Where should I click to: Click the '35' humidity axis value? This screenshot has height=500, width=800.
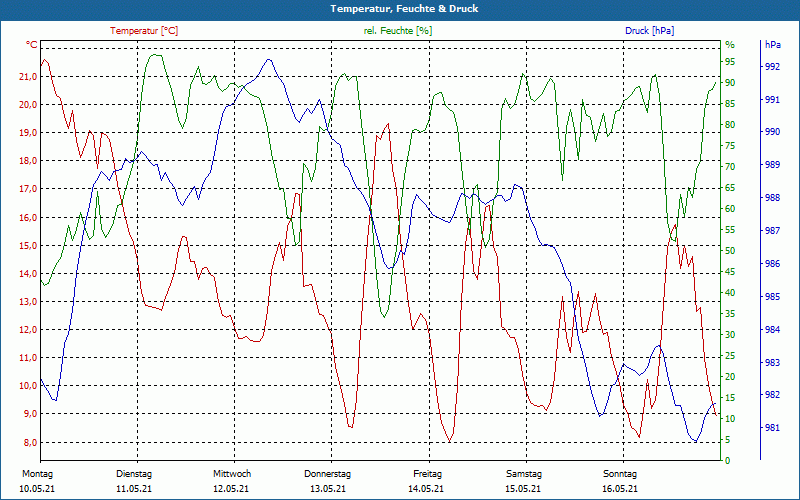(730, 314)
